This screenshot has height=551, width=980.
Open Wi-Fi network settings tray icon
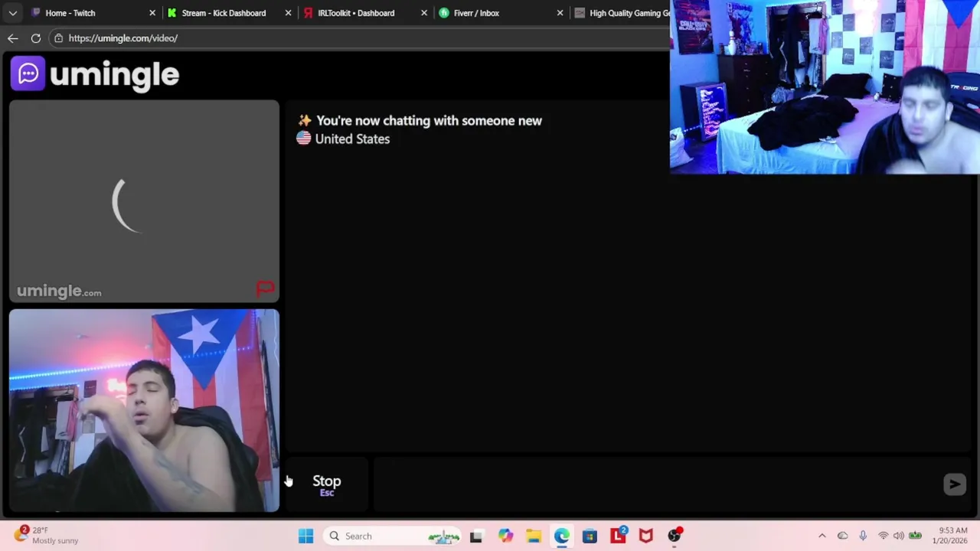(883, 536)
